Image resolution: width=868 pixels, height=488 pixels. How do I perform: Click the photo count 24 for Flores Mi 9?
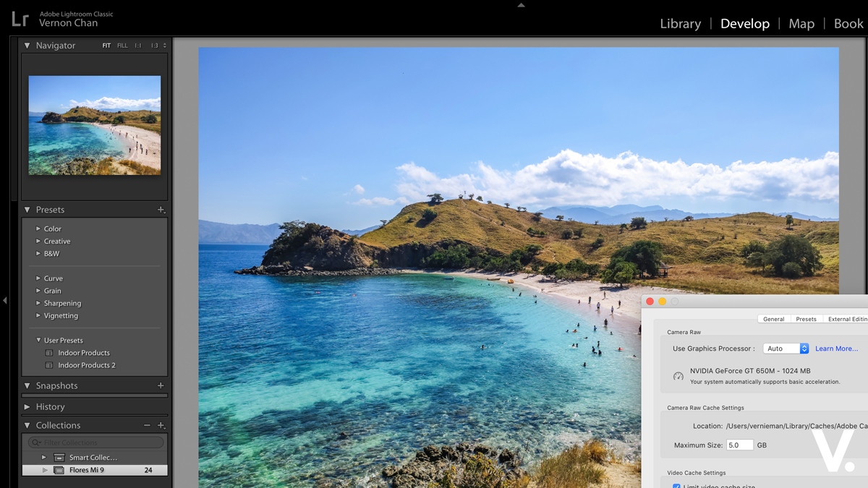click(148, 470)
